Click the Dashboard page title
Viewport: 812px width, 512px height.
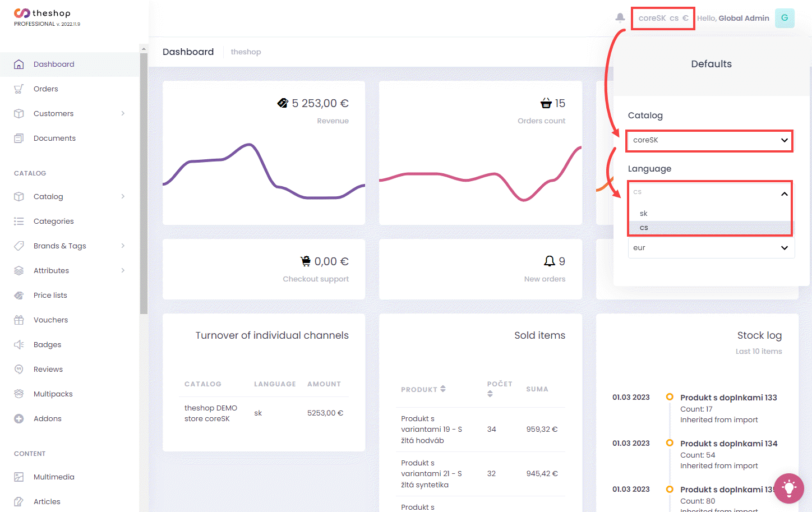(188, 52)
